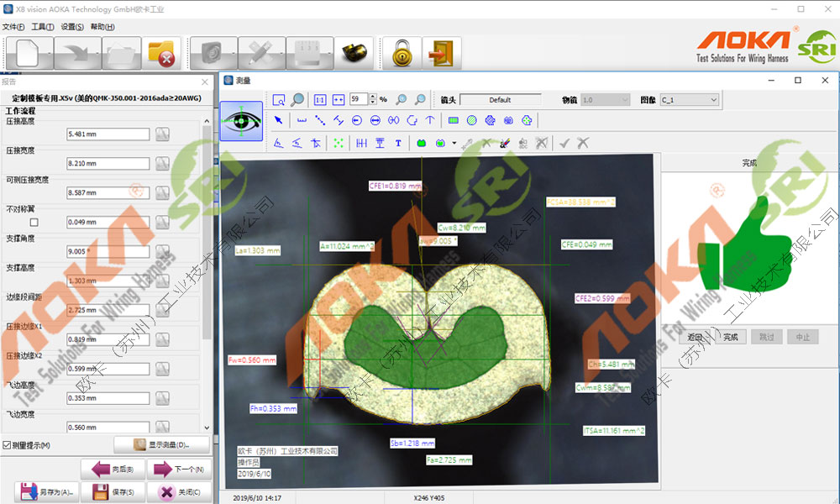The height and width of the screenshot is (504, 840).
Task: Select the arrow pointer tool
Action: (279, 120)
